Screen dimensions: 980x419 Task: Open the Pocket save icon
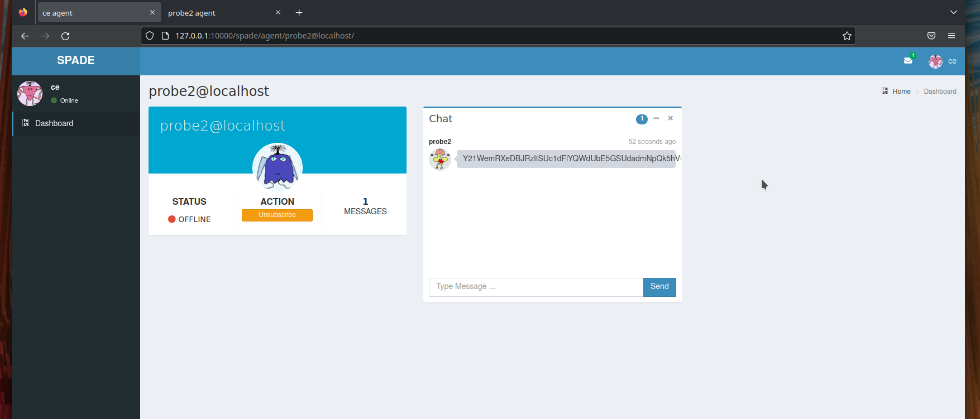931,36
